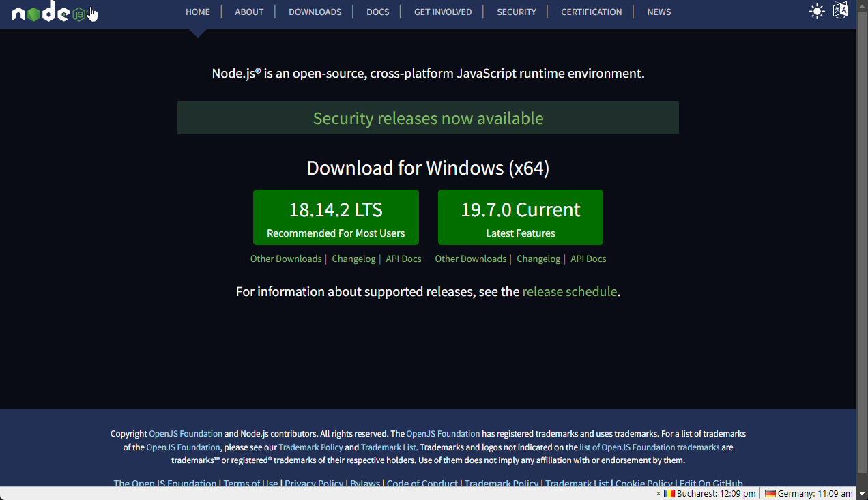Open the DOWNLOADS menu item
The height and width of the screenshot is (500, 868).
point(315,12)
